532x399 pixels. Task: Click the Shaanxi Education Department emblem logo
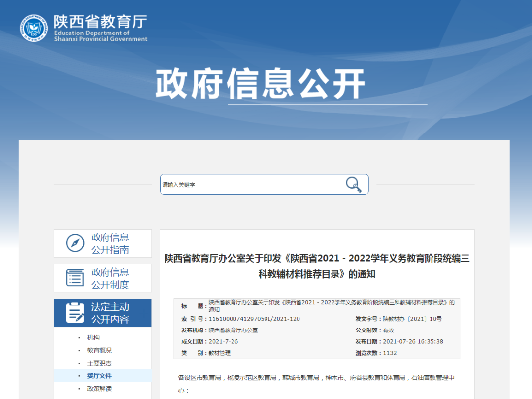click(33, 28)
